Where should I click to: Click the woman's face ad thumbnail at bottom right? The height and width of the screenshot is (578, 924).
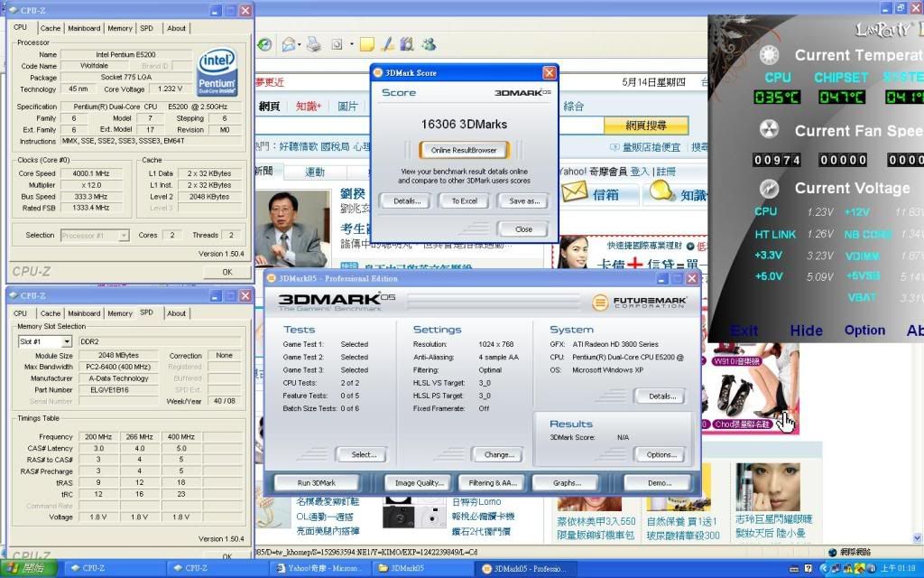pyautogui.click(x=767, y=487)
